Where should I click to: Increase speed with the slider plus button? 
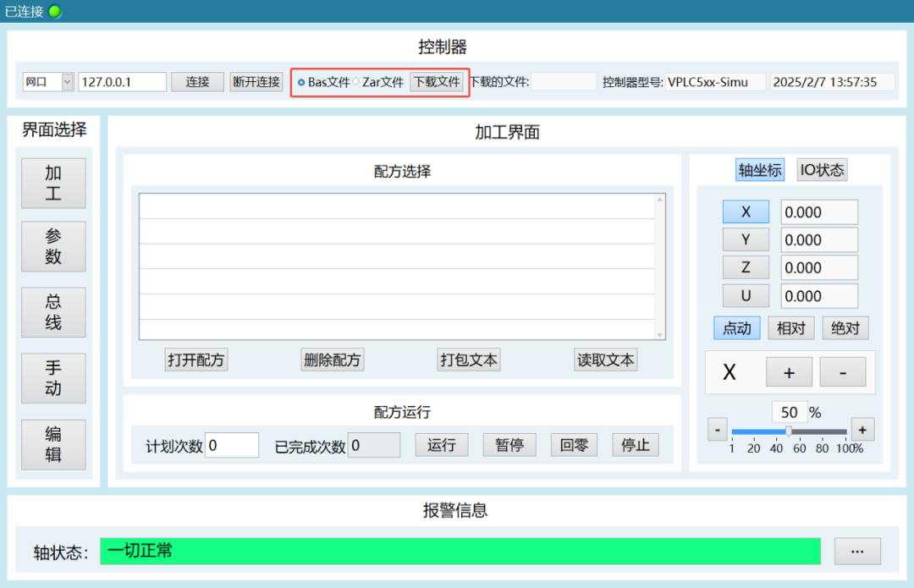[862, 430]
